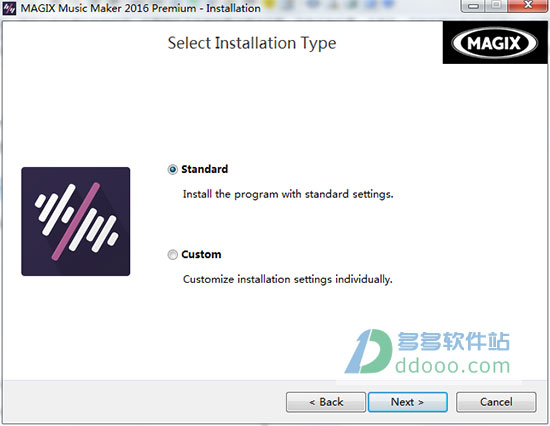Click the bold 'Standard' option label
Image resolution: width=550 pixels, height=426 pixels.
pyautogui.click(x=204, y=169)
